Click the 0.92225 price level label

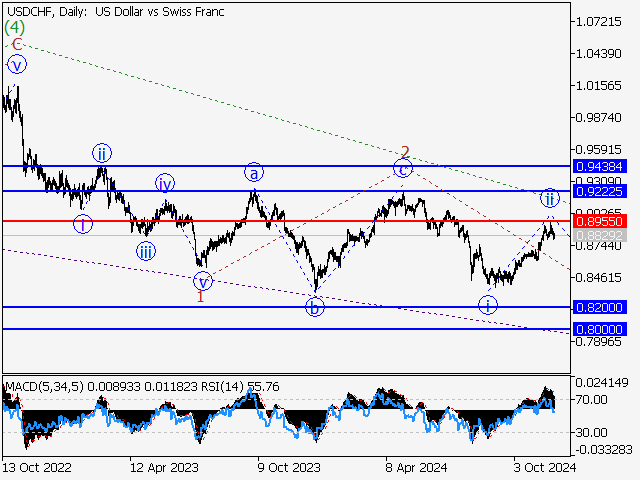point(600,190)
